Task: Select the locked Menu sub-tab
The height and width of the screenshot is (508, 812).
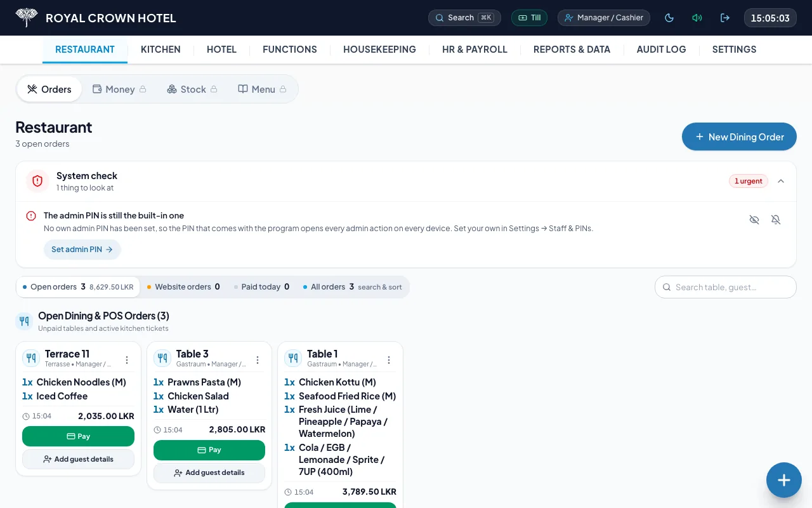Action: [262, 90]
